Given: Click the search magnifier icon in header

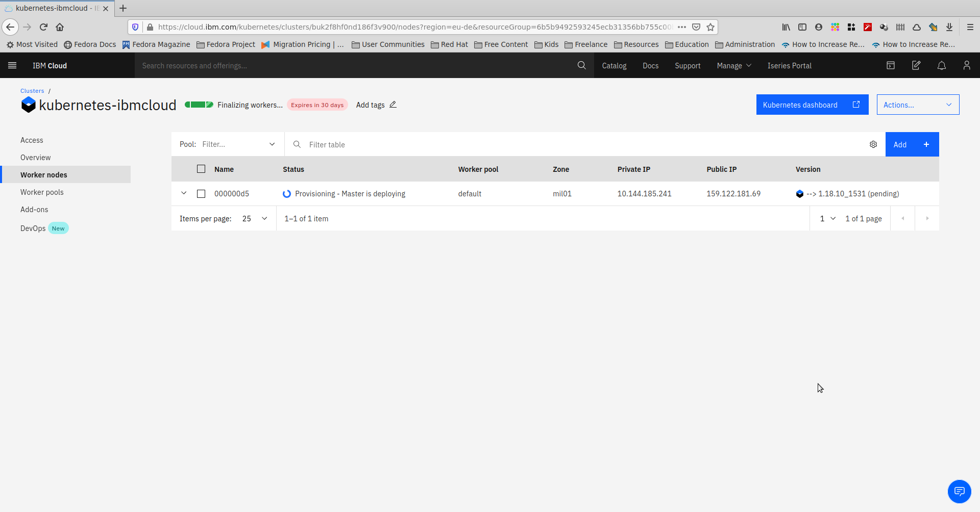Looking at the screenshot, I should [581, 65].
